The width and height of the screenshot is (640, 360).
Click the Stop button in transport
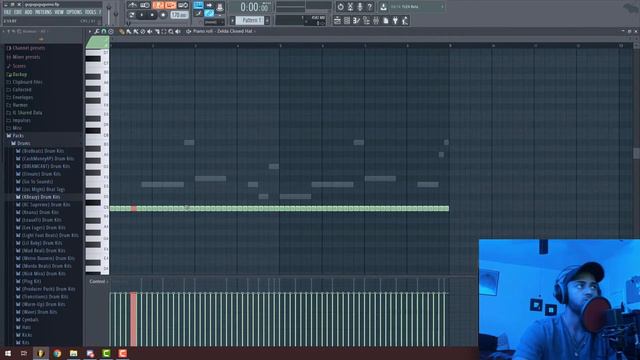coord(152,15)
